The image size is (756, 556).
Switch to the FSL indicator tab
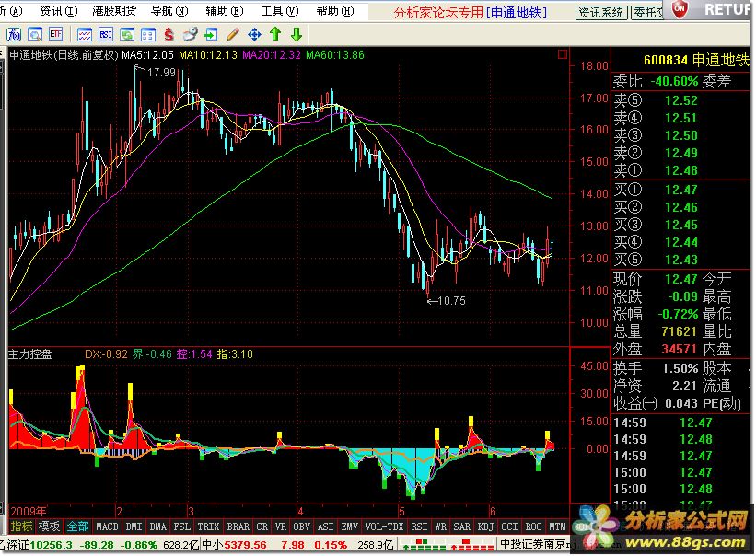(x=181, y=527)
